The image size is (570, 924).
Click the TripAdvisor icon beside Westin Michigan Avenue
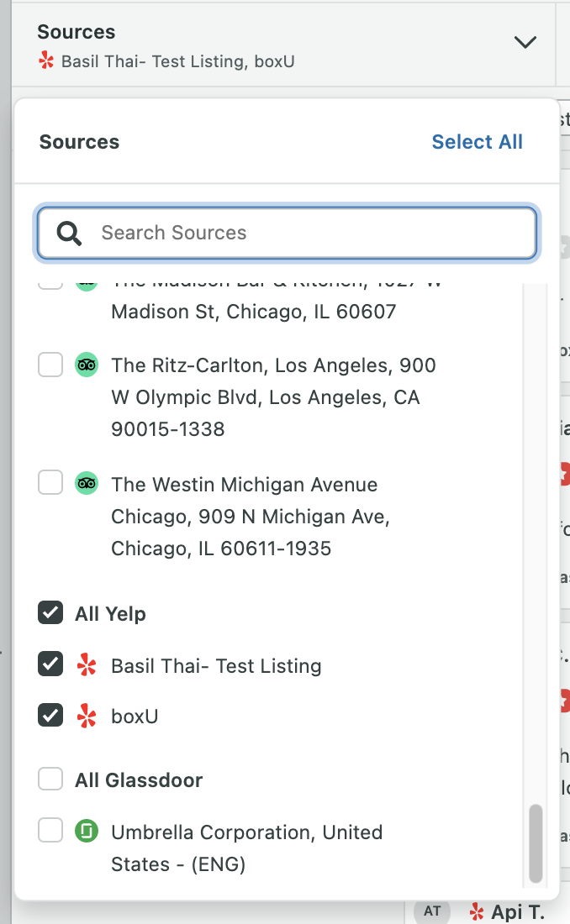point(87,485)
